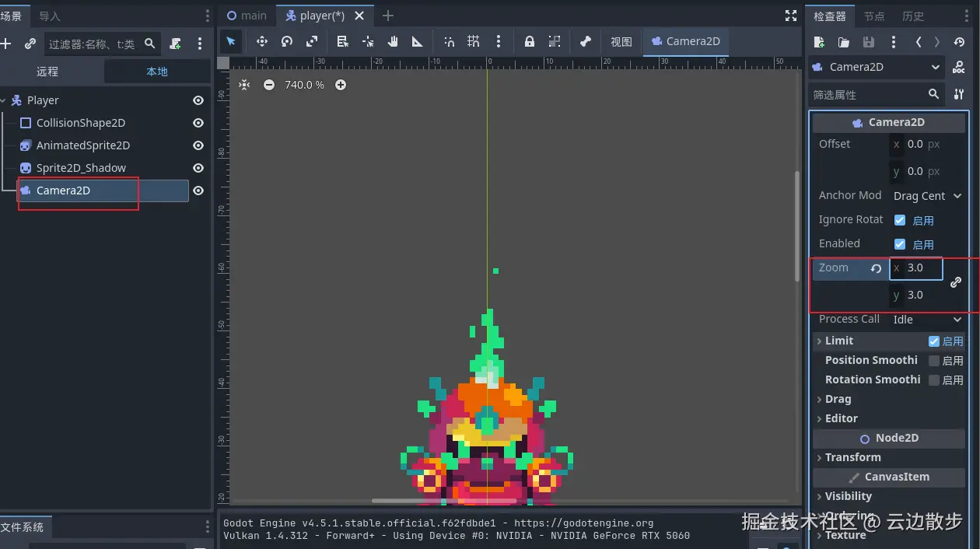Open inspector property tools options icon
980x549 pixels.
[x=958, y=94]
